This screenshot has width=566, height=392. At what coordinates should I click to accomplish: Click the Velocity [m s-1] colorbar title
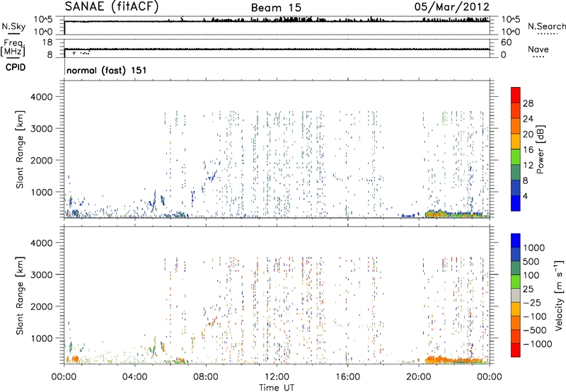(x=559, y=295)
